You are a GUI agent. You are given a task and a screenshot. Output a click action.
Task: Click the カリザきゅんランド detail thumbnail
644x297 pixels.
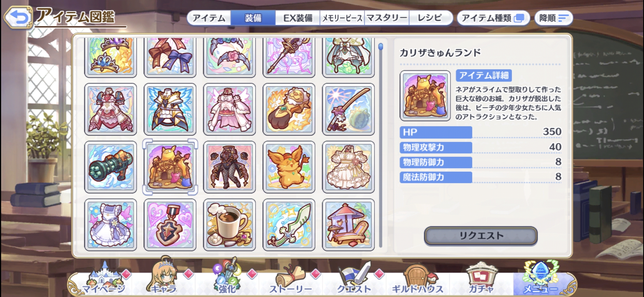(425, 96)
